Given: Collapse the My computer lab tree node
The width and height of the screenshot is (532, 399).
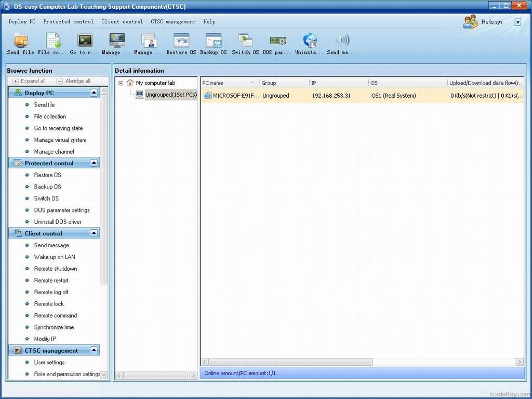Looking at the screenshot, I should (121, 83).
